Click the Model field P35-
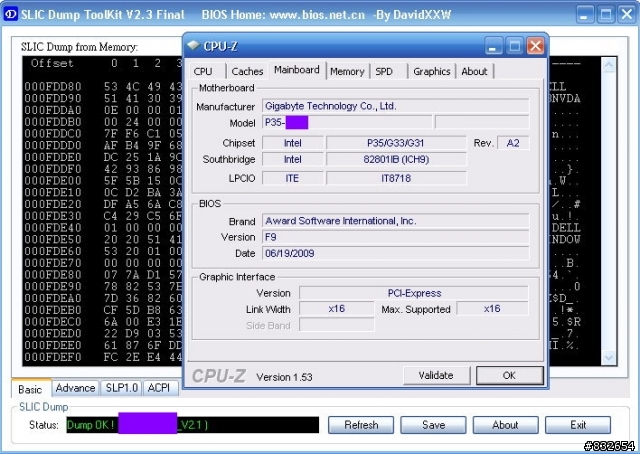The image size is (640, 454). point(347,122)
